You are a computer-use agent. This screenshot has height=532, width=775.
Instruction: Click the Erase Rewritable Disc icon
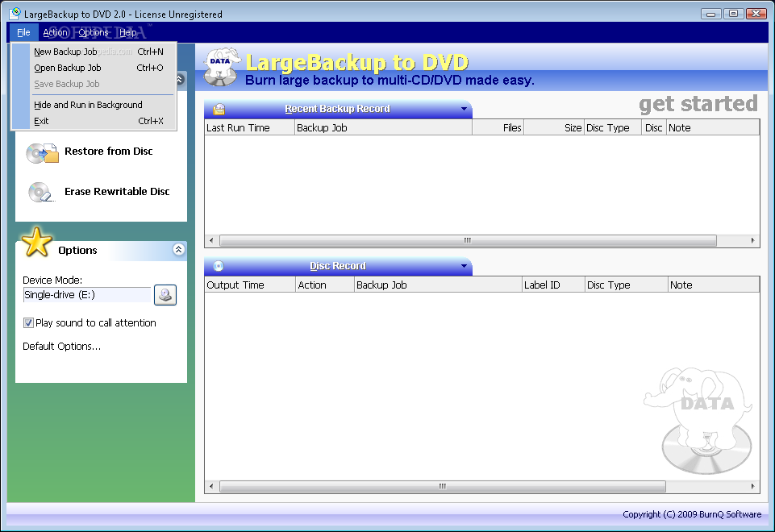coord(41,192)
